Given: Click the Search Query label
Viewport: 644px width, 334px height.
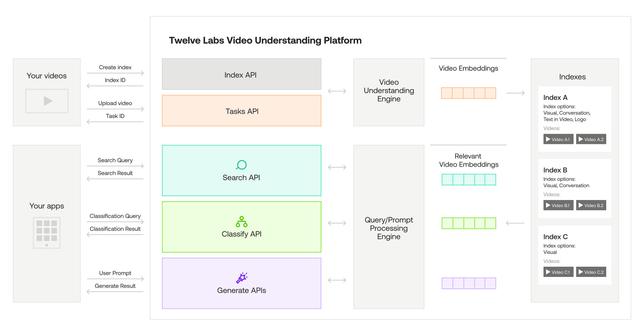Looking at the screenshot, I should pyautogui.click(x=115, y=160).
